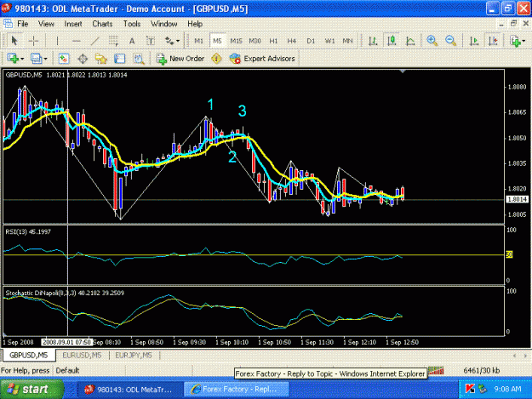Open the Tools menu
Image resolution: width=532 pixels, height=399 pixels.
coord(132,24)
